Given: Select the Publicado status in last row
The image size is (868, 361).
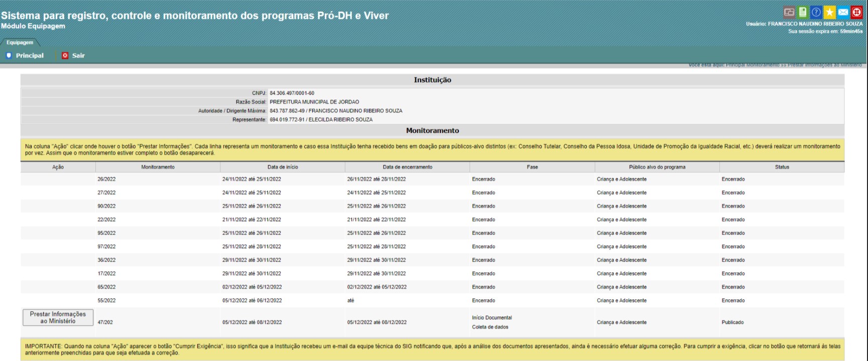Looking at the screenshot, I should [x=732, y=322].
